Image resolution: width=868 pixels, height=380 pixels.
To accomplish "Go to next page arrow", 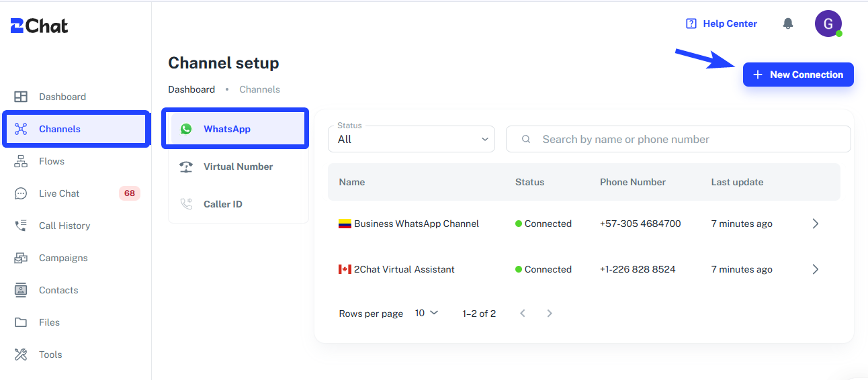I will tap(550, 313).
